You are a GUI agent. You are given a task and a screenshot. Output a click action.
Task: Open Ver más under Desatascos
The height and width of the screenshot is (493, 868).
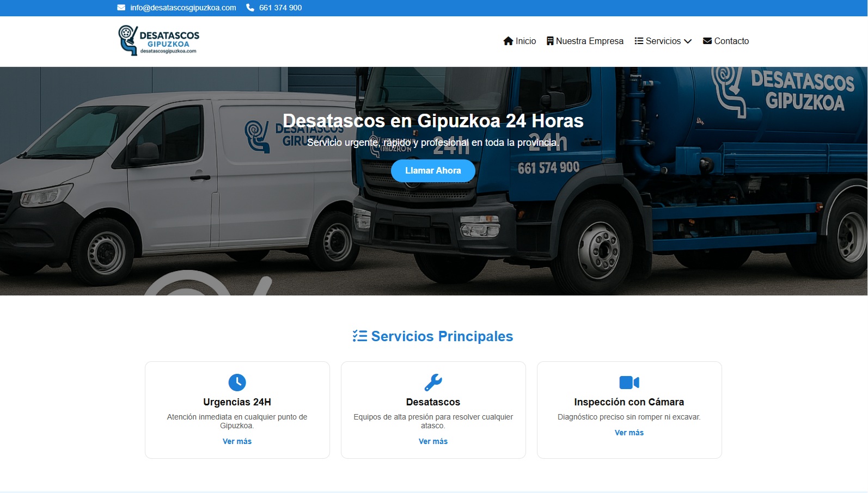433,441
